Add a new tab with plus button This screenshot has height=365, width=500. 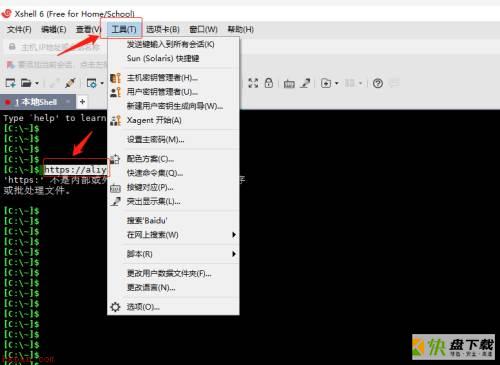(82, 101)
